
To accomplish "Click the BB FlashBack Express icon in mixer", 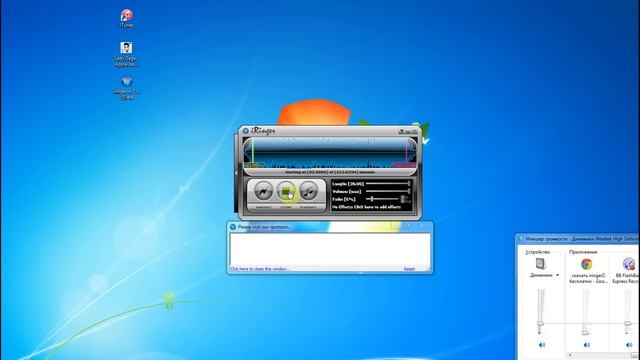I will pos(629,264).
